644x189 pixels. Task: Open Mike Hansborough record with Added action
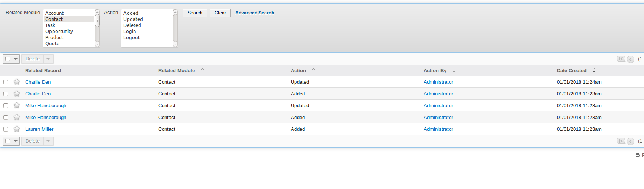[x=46, y=117]
